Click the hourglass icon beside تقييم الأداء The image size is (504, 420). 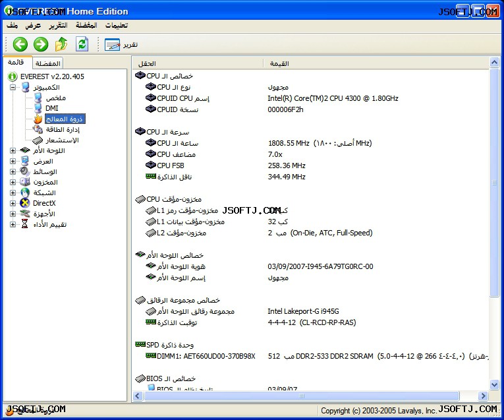coord(25,224)
